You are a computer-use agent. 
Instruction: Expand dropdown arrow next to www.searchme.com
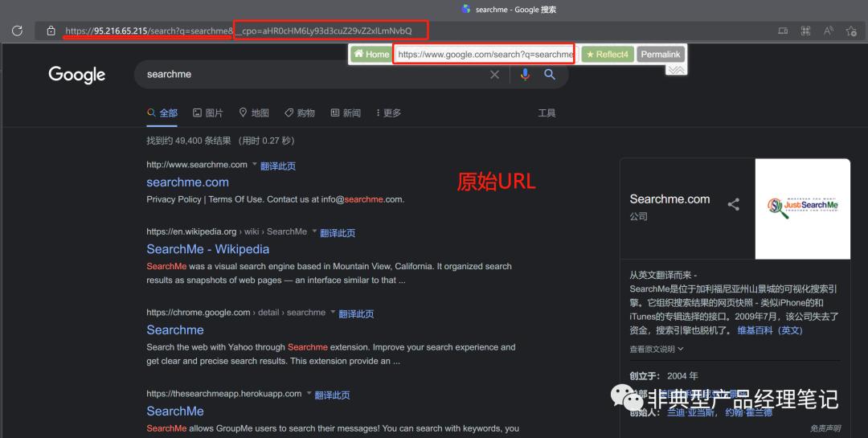click(x=255, y=164)
